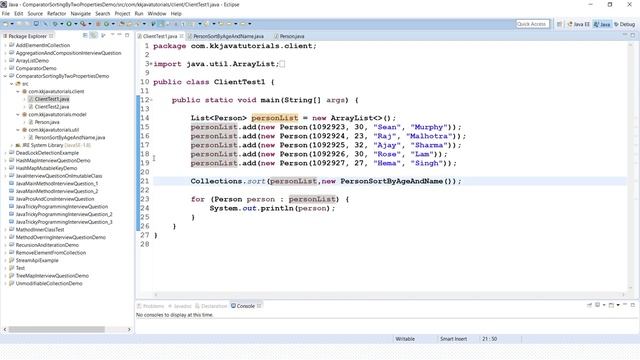Toggle Link with Editor in Package Explorer
Image resolution: width=640 pixels, height=360 pixels.
pos(93,36)
